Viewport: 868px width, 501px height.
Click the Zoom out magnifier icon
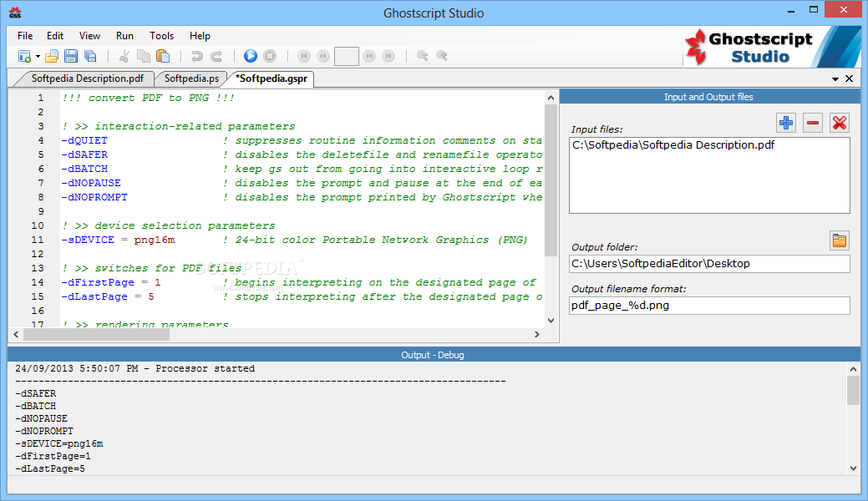click(x=423, y=56)
